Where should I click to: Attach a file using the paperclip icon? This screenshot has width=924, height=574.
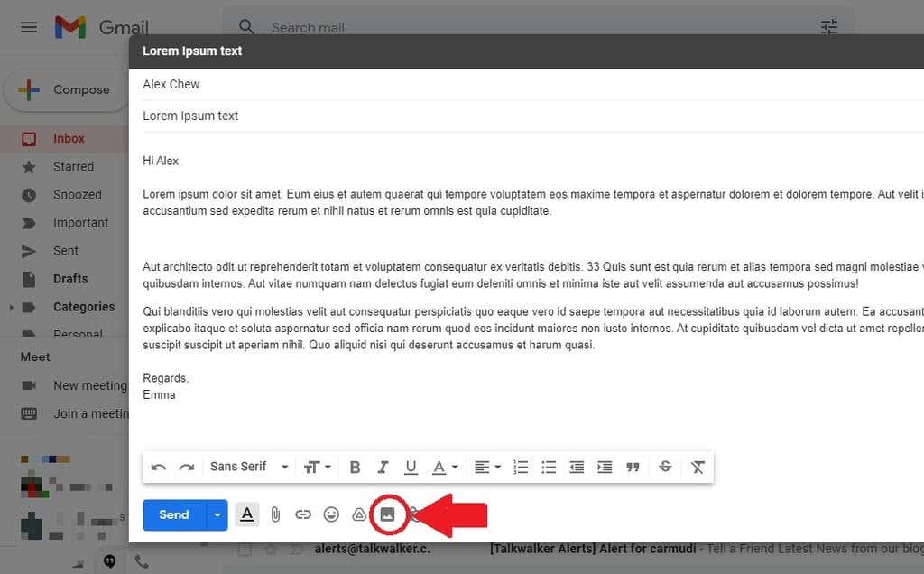point(275,514)
